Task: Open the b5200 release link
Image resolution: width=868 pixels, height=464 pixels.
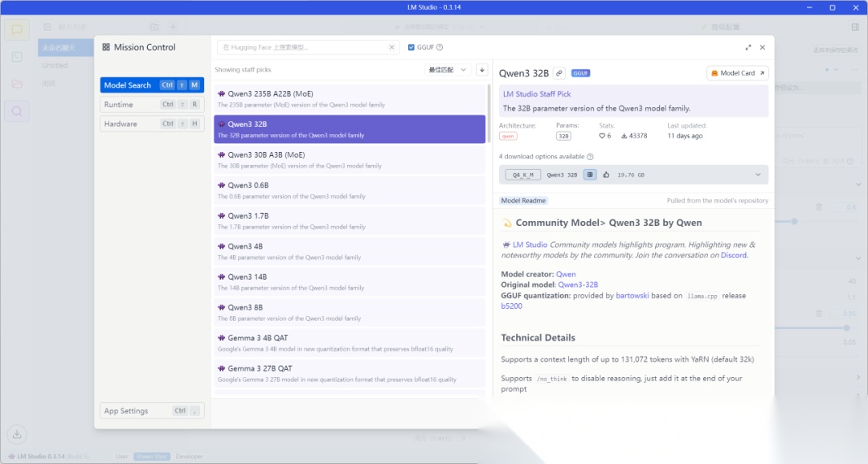Action: pyautogui.click(x=511, y=306)
